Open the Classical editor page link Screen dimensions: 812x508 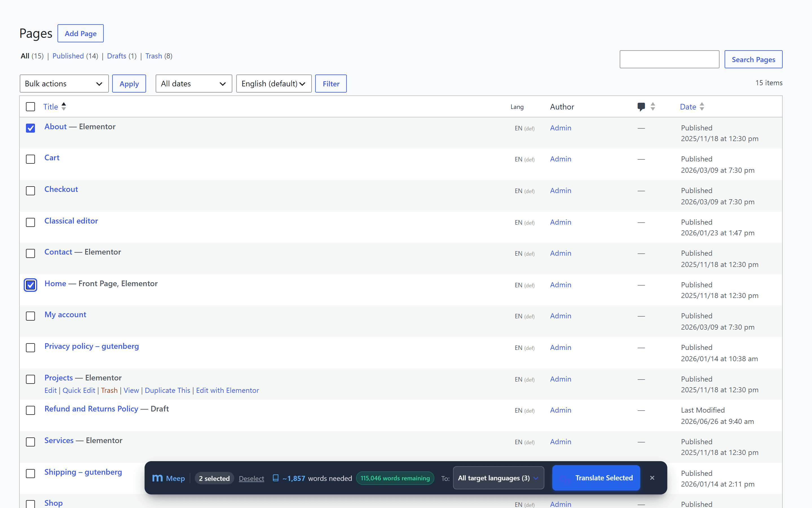point(71,221)
